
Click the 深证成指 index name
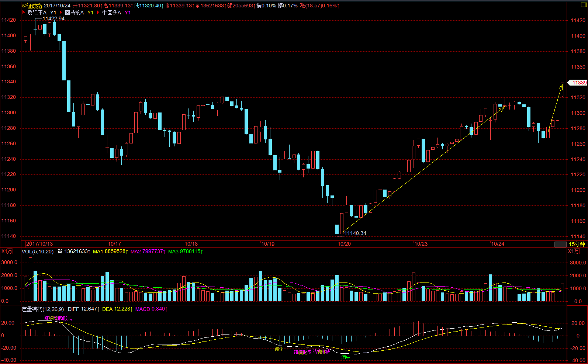[x=32, y=6]
